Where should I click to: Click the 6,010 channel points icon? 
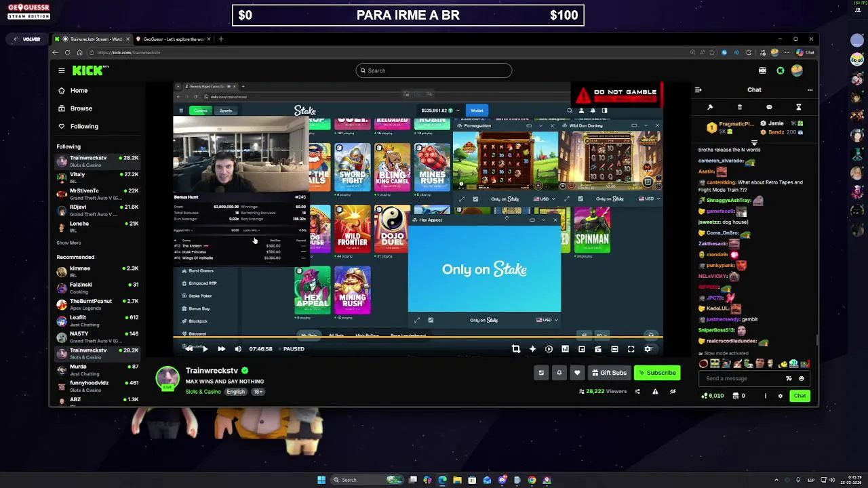704,396
